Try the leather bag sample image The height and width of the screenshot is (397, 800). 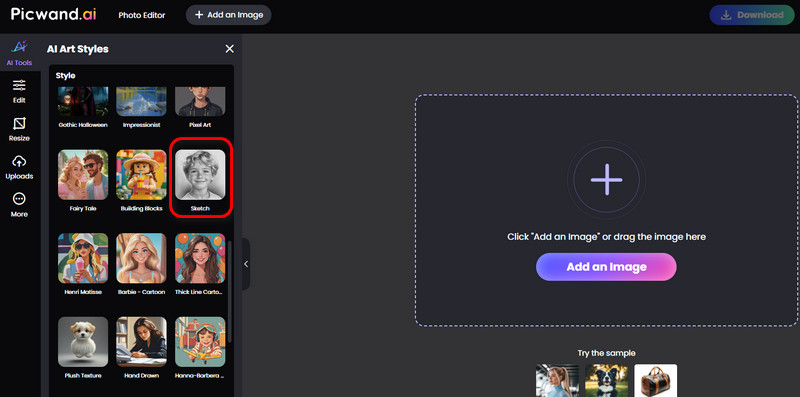(656, 380)
